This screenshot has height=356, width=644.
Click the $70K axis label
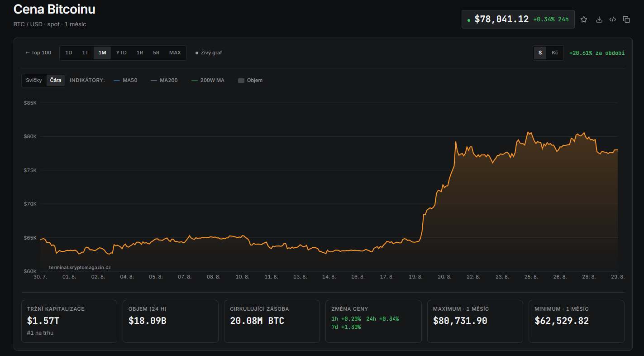(30, 204)
